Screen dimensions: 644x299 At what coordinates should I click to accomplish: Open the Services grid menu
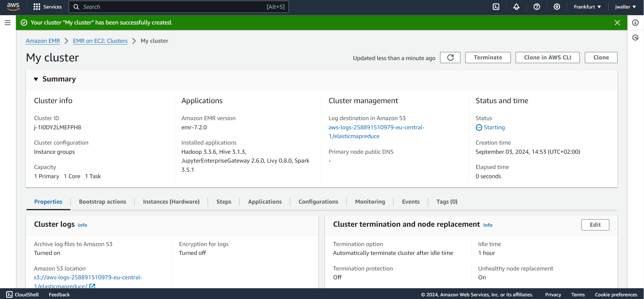pyautogui.click(x=48, y=7)
